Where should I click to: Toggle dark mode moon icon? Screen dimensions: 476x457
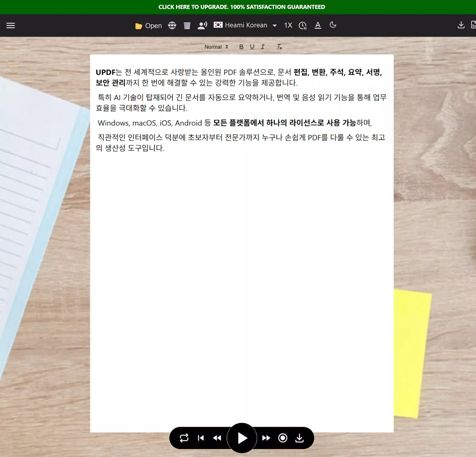[333, 25]
